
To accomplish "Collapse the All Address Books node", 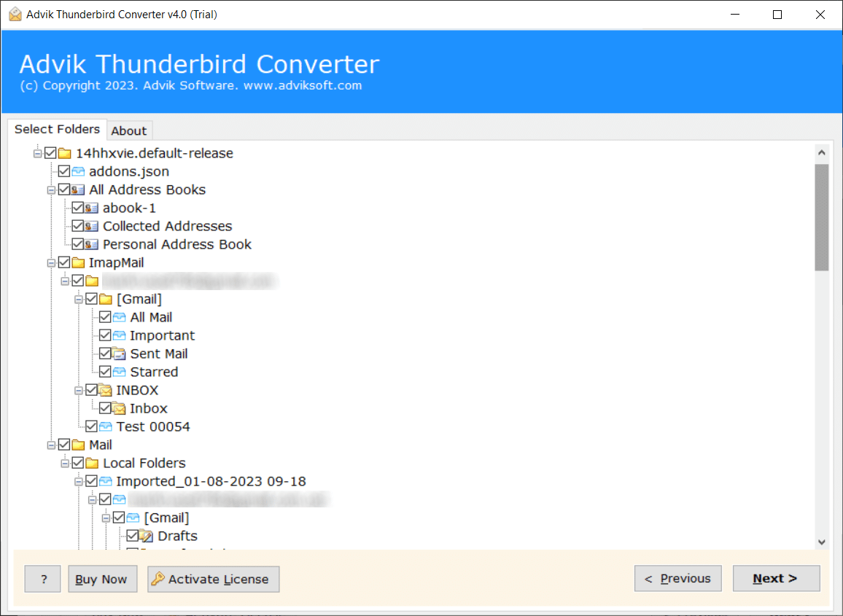I will pyautogui.click(x=51, y=190).
